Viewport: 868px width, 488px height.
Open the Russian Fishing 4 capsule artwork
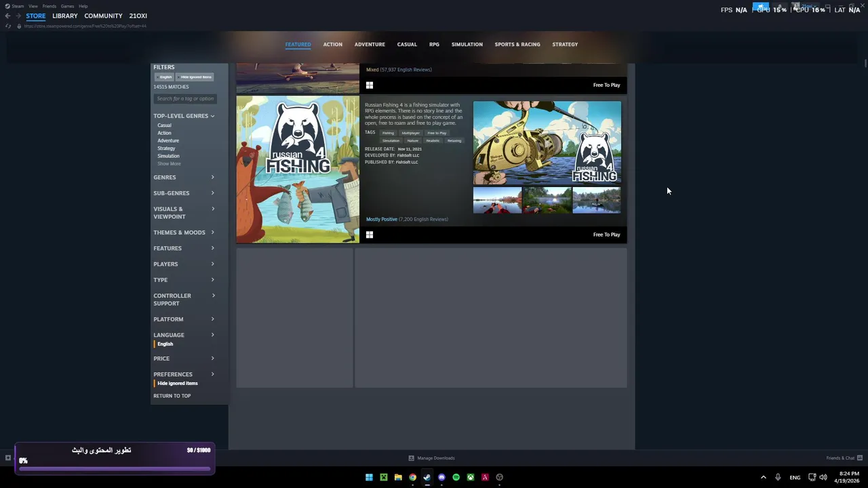click(x=298, y=169)
